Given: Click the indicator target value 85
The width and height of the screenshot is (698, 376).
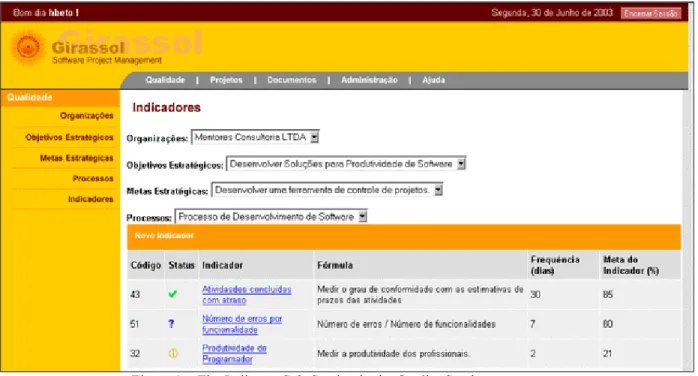Looking at the screenshot, I should tap(608, 295).
